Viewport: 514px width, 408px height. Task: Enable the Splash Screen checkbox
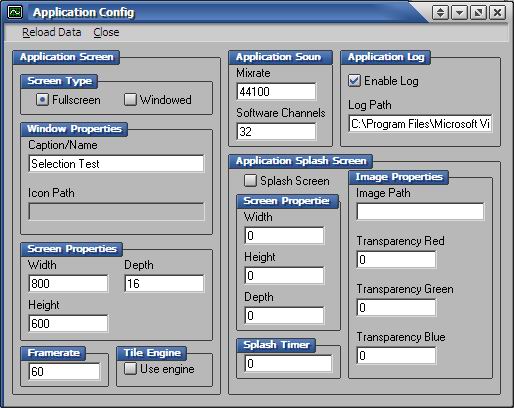point(250,181)
